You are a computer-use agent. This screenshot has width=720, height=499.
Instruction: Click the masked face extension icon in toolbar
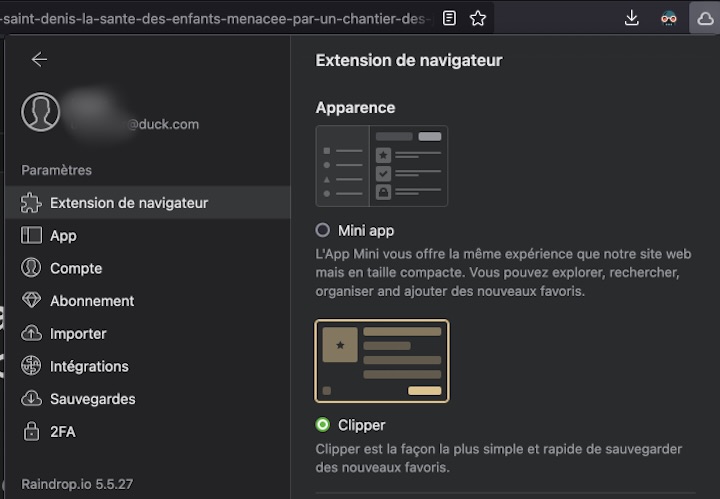coord(669,18)
